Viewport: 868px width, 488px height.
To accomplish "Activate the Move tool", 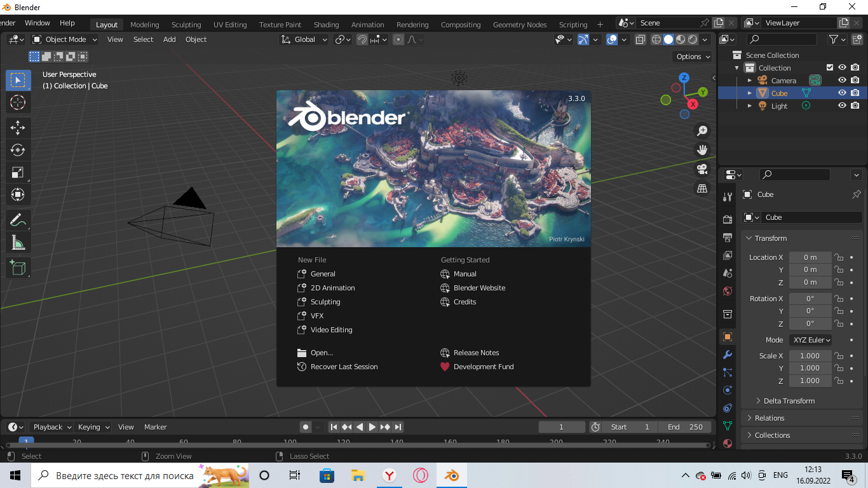I will tap(18, 128).
